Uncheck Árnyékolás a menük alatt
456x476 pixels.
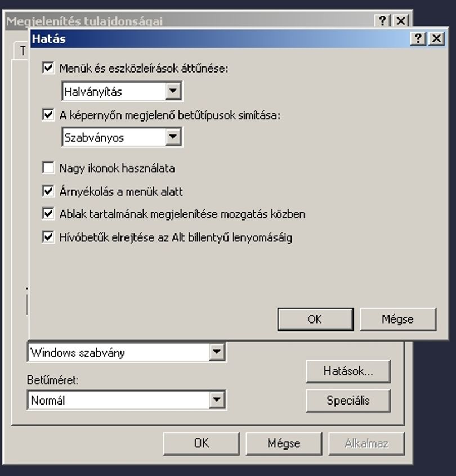pyautogui.click(x=48, y=191)
